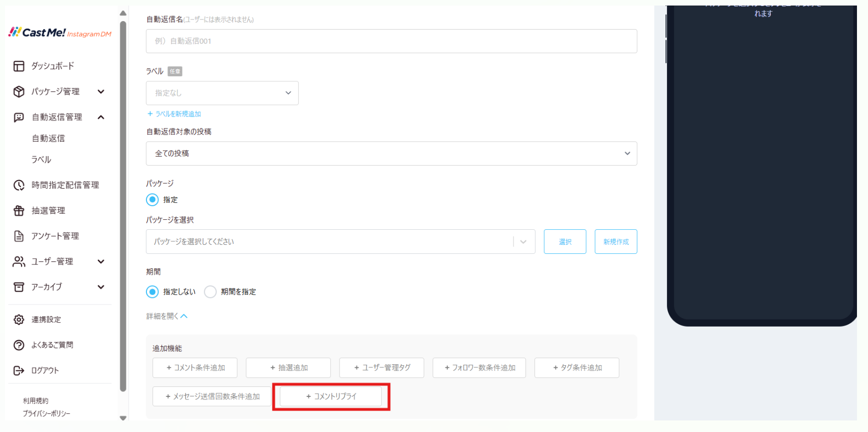
Task: Click the archive box icon
Action: coord(19,287)
